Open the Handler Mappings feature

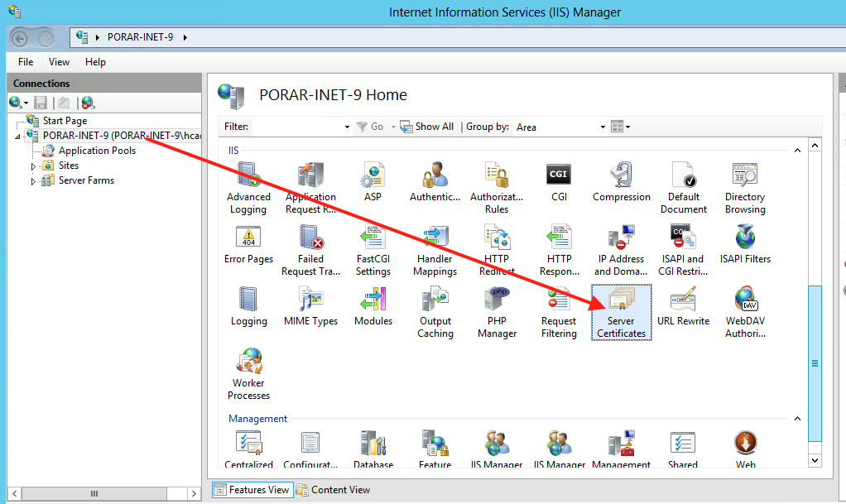[x=435, y=249]
